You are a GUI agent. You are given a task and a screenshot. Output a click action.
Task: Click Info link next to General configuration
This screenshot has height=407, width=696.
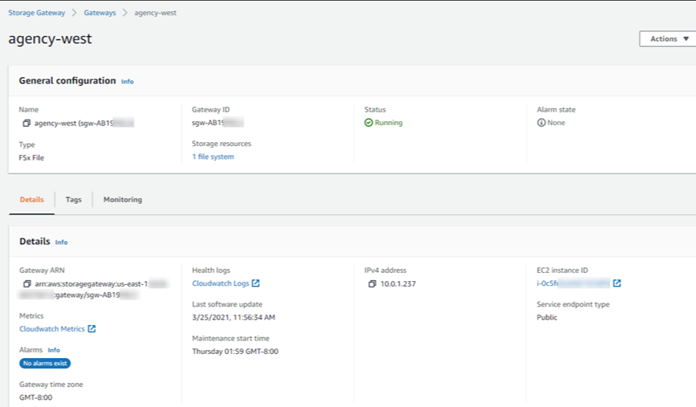(127, 80)
